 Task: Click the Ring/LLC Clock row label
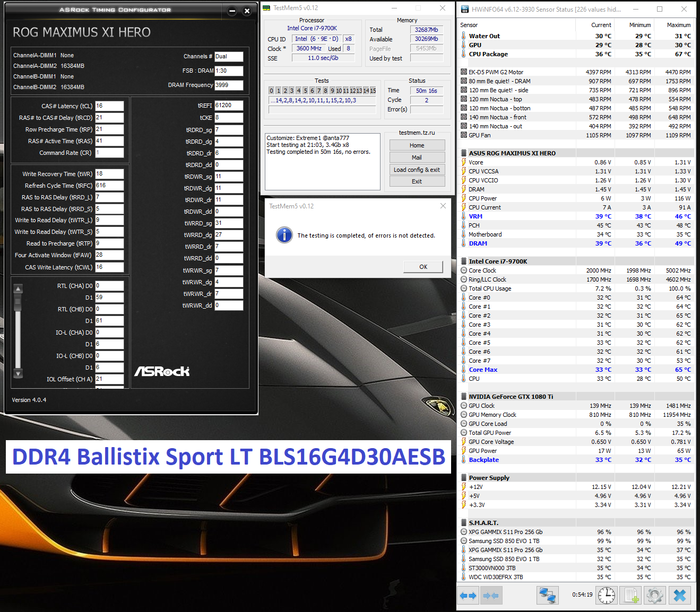pyautogui.click(x=487, y=279)
